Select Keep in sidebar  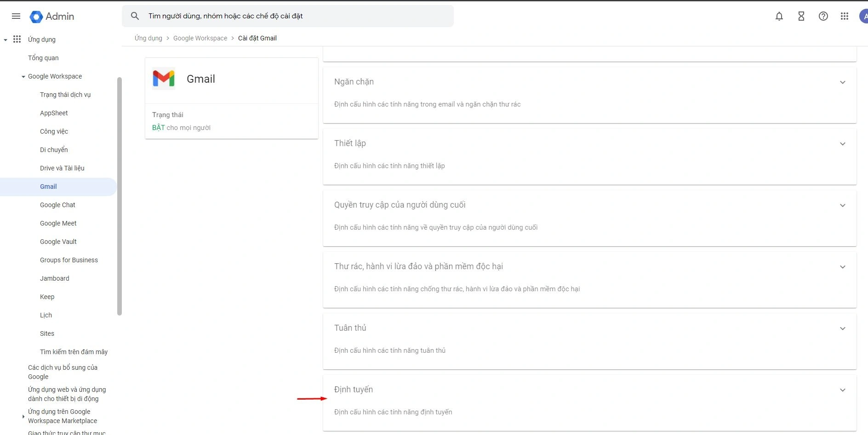tap(47, 297)
